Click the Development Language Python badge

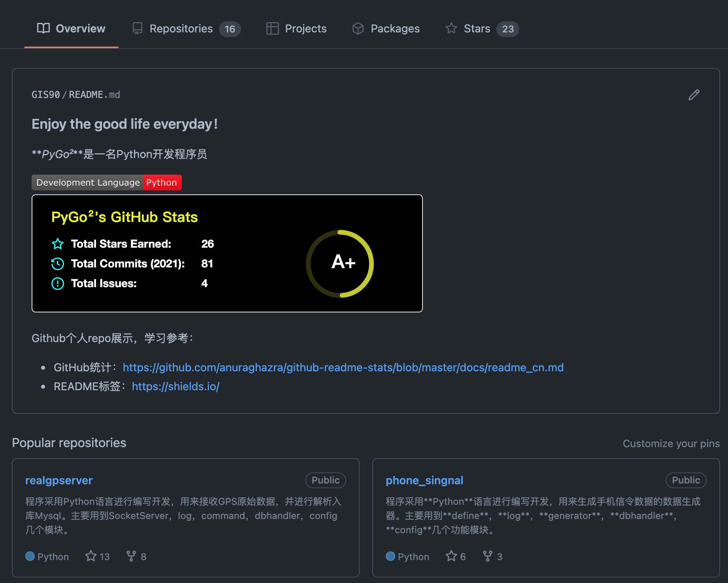click(x=107, y=182)
